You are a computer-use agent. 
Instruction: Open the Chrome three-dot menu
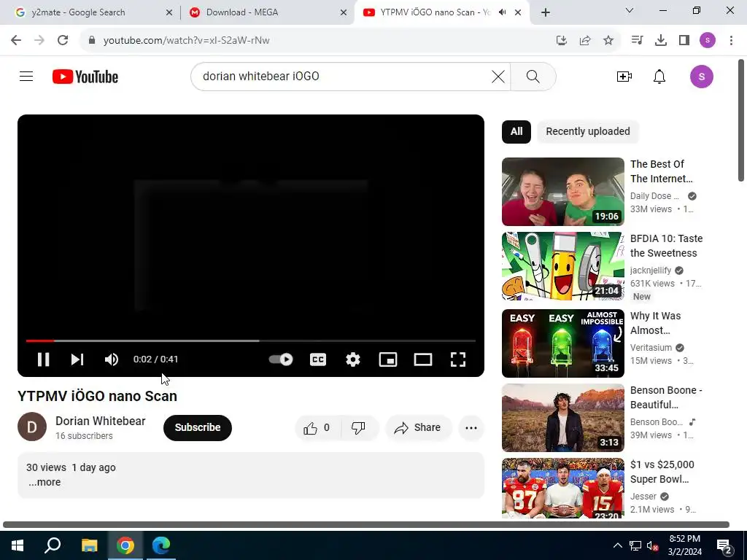tap(731, 41)
